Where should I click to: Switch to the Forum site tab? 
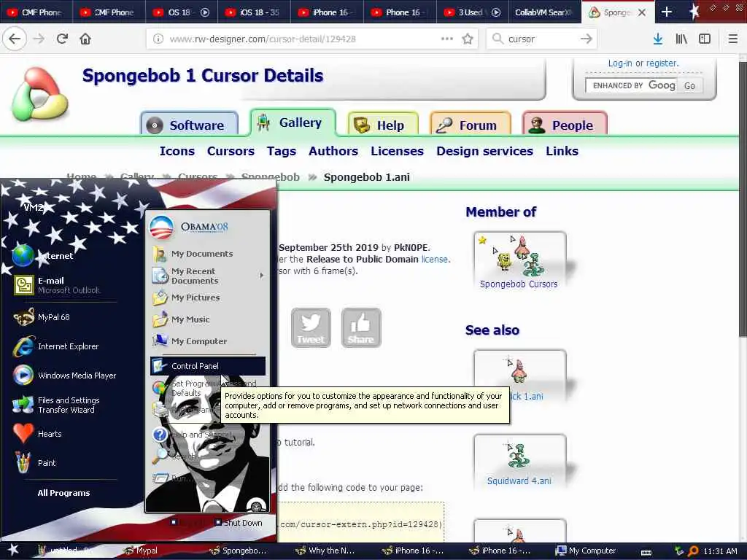tap(471, 125)
